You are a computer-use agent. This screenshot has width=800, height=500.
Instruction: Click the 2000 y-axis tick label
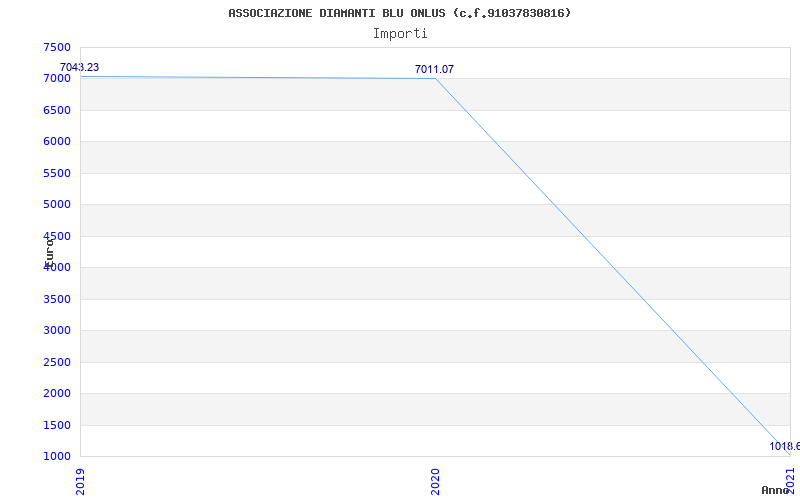point(57,393)
